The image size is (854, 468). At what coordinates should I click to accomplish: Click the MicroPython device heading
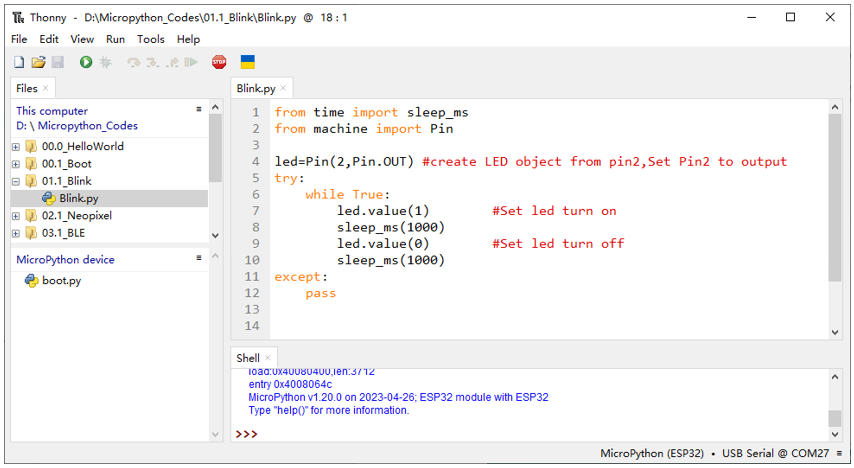coord(65,259)
